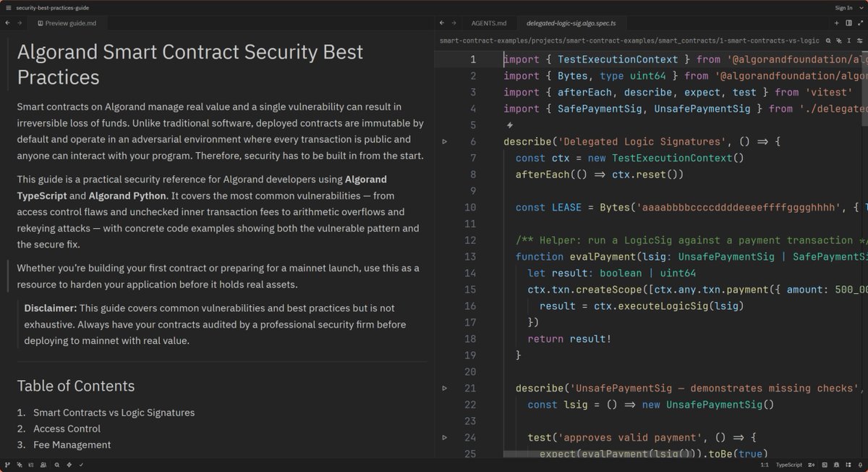This screenshot has height=472, width=868.
Task: Zoom the editor pane with the expand icon
Action: tap(860, 22)
